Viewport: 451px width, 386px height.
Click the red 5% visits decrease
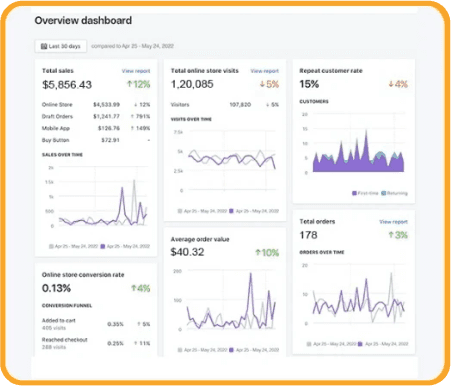(x=269, y=84)
